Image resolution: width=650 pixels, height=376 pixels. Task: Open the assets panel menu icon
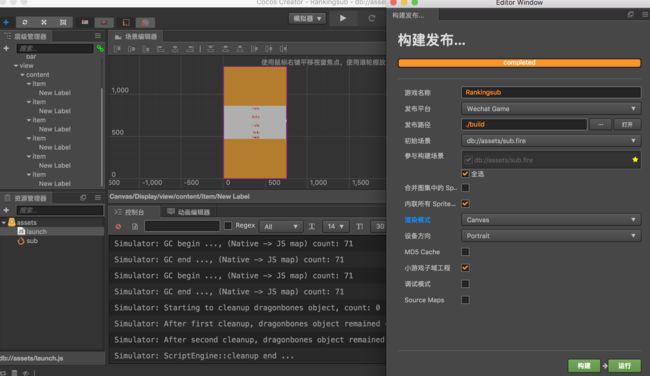coord(98,198)
